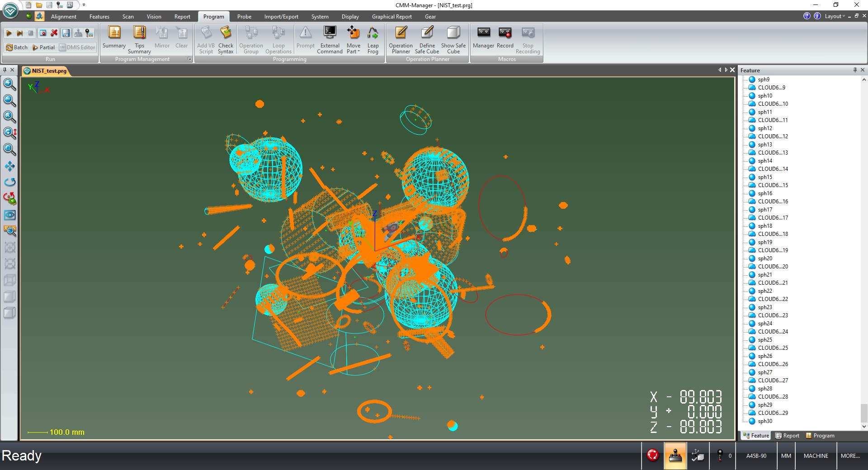
Task: Switch to the Probe ribbon tab
Action: (244, 17)
